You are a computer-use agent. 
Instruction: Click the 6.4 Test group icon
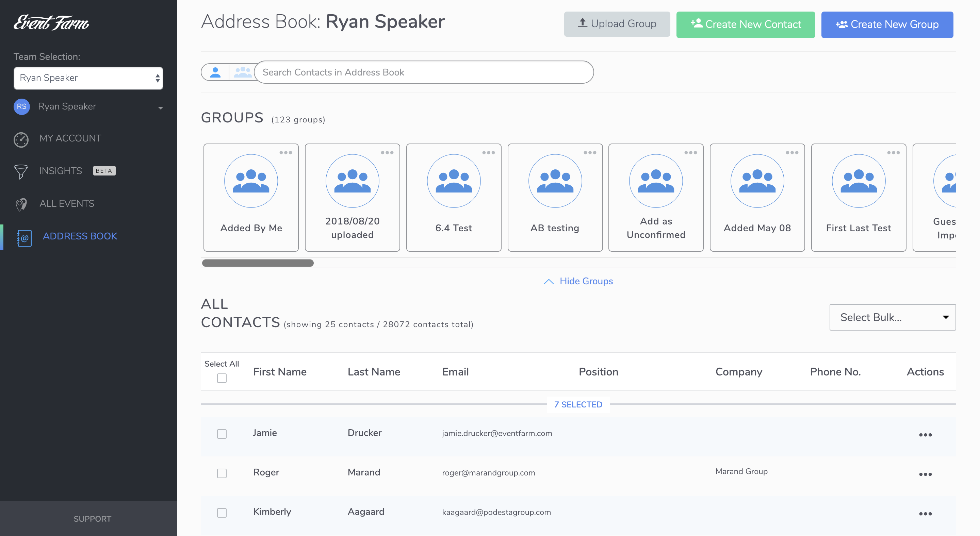pos(454,181)
